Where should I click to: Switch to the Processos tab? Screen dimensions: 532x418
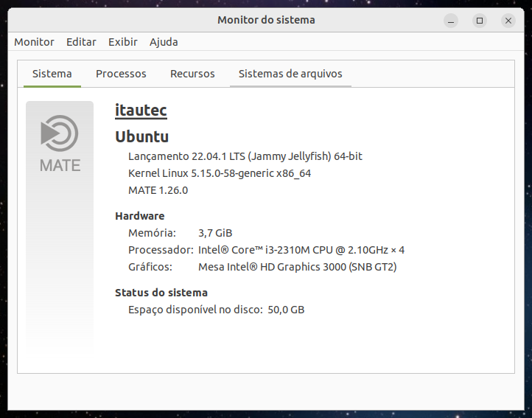pyautogui.click(x=121, y=74)
